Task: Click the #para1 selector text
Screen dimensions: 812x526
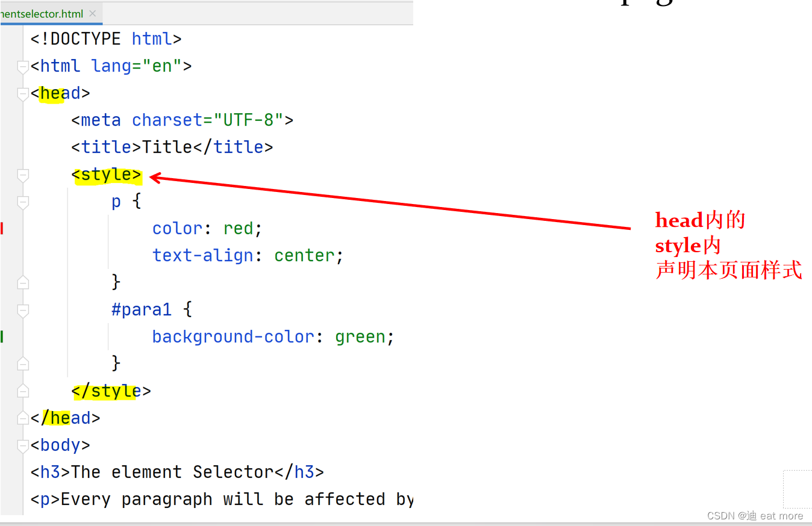Action: click(x=142, y=310)
